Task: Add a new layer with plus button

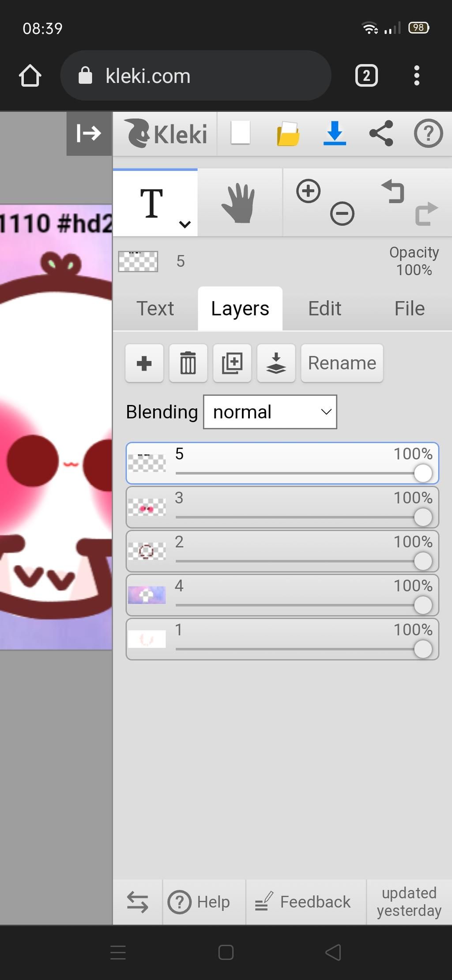Action: 144,363
